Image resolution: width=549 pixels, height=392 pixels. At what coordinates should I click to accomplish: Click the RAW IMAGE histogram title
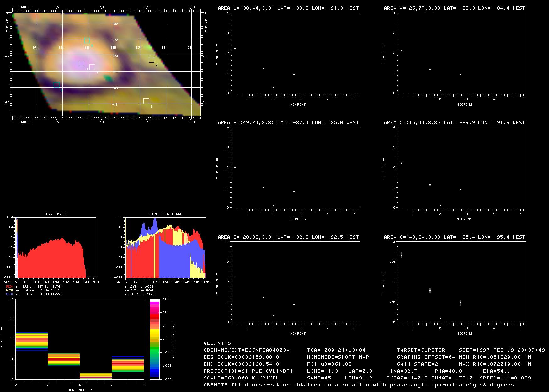(56, 214)
